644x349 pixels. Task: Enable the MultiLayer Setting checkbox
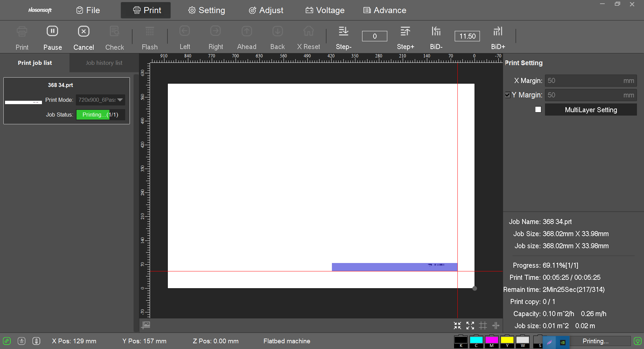pyautogui.click(x=538, y=110)
